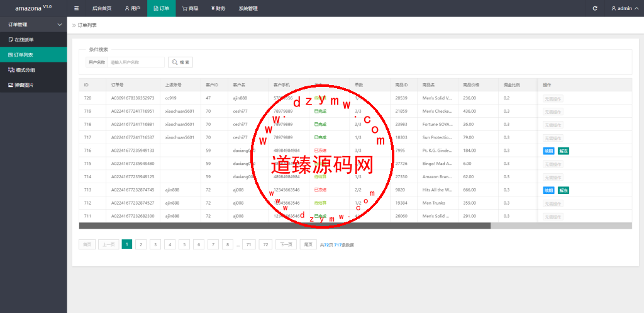Open the 后台首页 tab
This screenshot has height=313, width=644.
(101, 8)
